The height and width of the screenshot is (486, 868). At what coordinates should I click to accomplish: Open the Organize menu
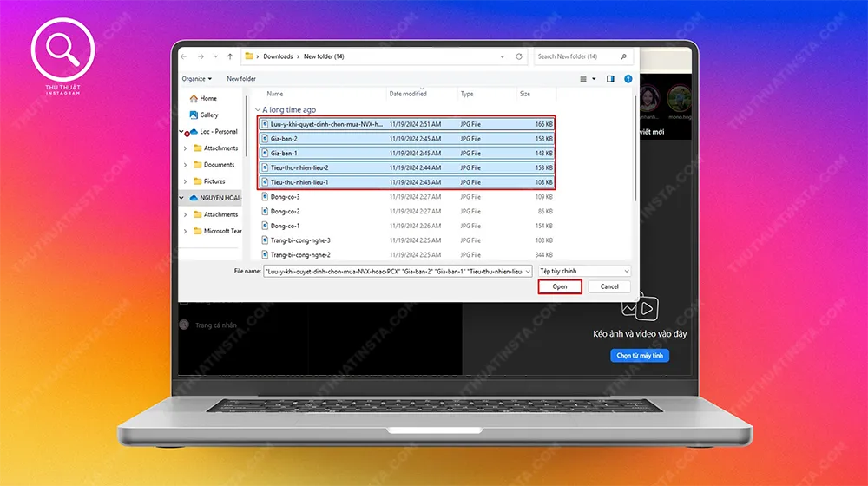[x=196, y=79]
